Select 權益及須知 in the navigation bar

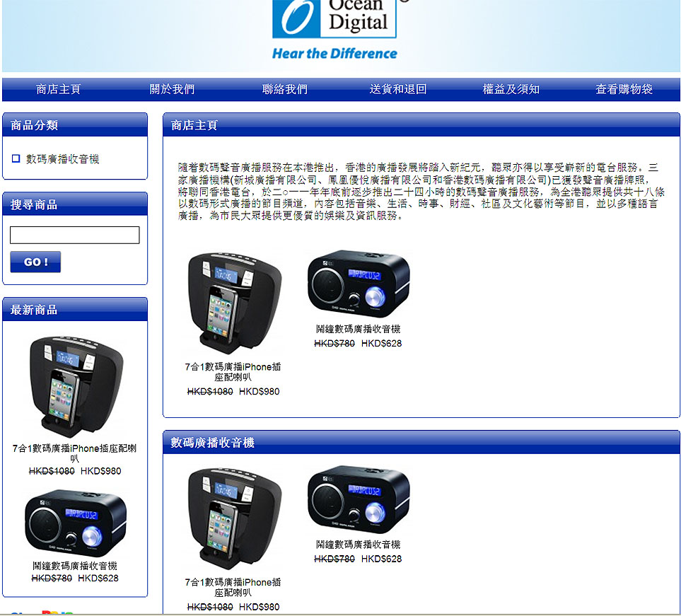[x=511, y=89]
